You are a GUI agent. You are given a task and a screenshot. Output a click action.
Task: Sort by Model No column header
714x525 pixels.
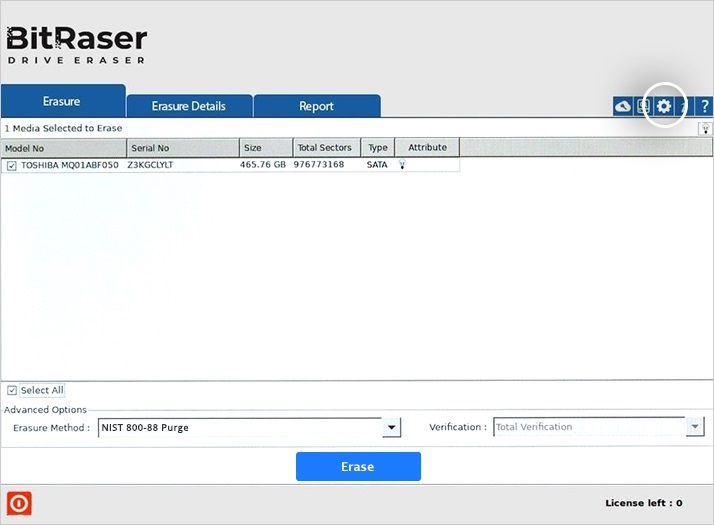[x=64, y=148]
